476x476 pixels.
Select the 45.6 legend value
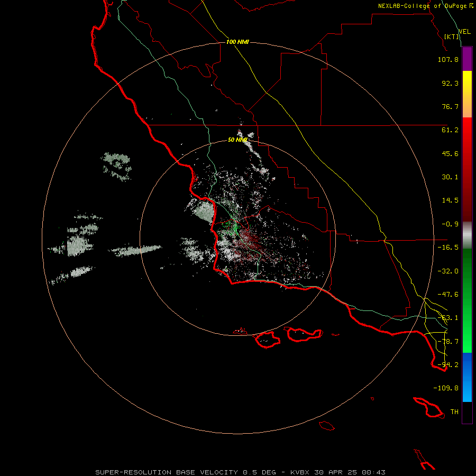pos(450,153)
